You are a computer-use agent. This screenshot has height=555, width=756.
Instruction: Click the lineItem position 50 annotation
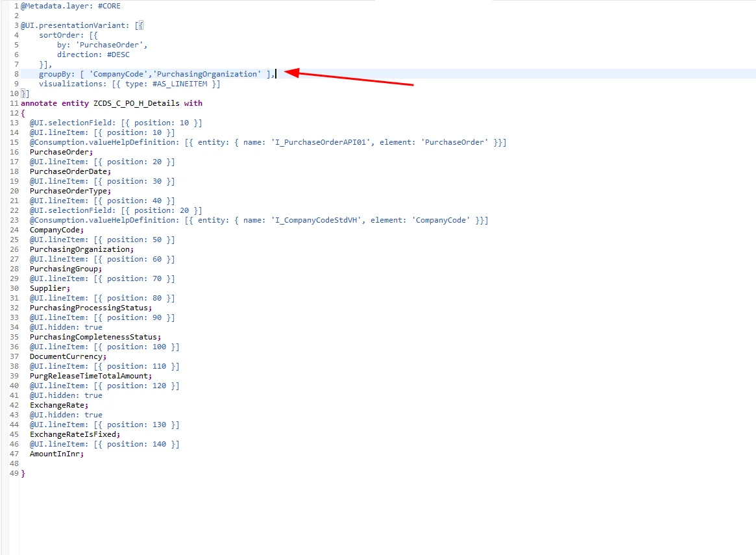[103, 240]
